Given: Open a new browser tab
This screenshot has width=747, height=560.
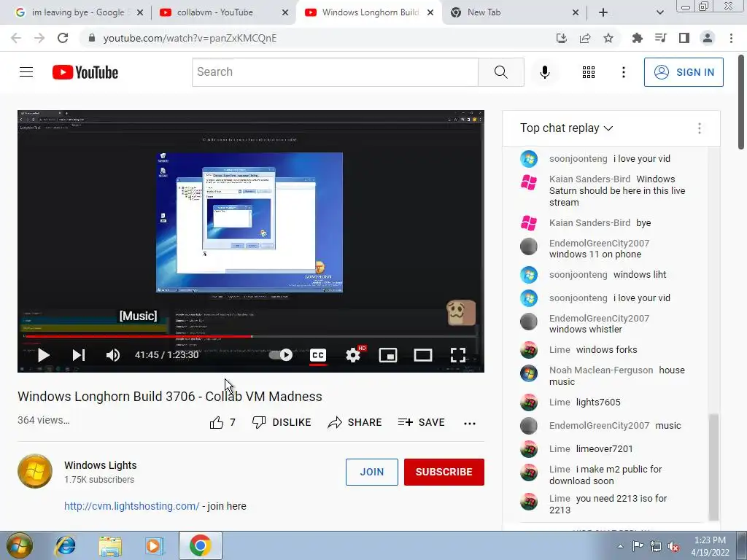Looking at the screenshot, I should [603, 13].
